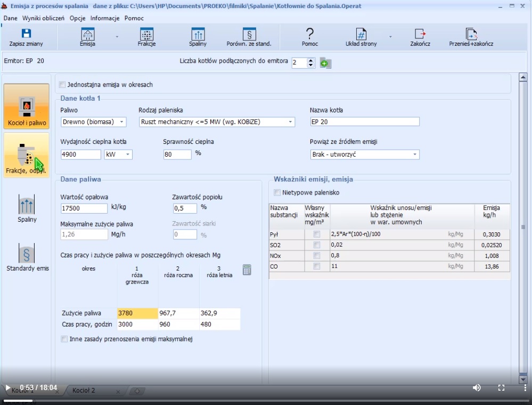Toggle Jednostajna emisja w okresach checkbox
This screenshot has width=532, height=405.
coord(62,85)
